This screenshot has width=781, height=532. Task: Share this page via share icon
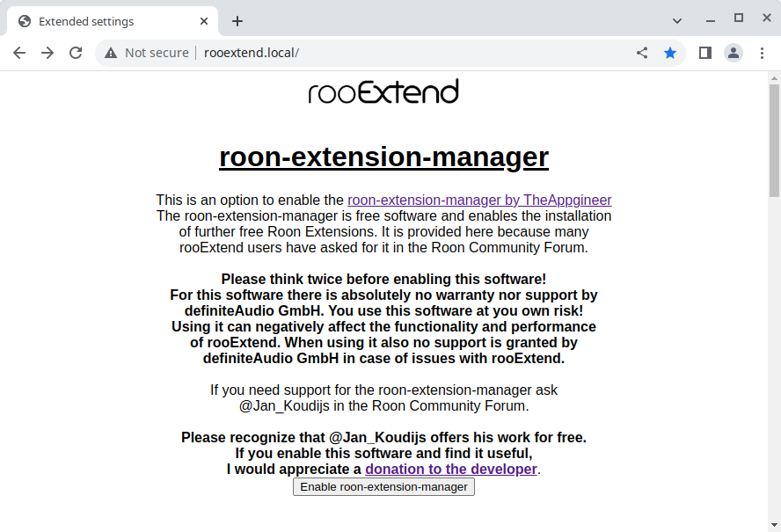(x=642, y=53)
